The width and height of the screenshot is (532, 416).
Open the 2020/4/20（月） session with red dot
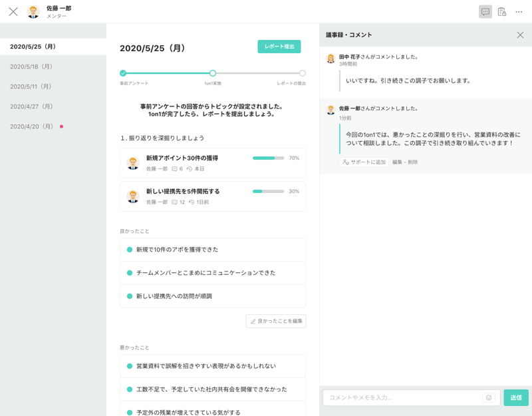click(31, 126)
